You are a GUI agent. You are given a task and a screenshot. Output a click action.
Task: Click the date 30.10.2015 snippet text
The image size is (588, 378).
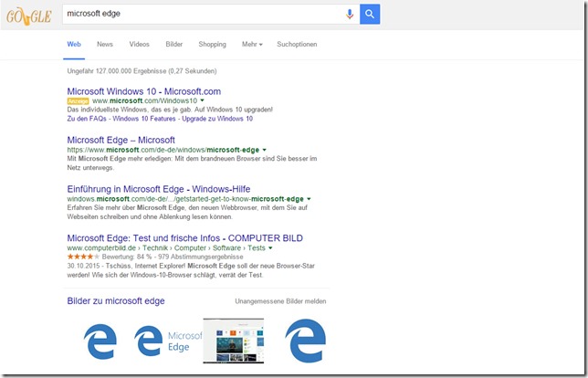191,270
